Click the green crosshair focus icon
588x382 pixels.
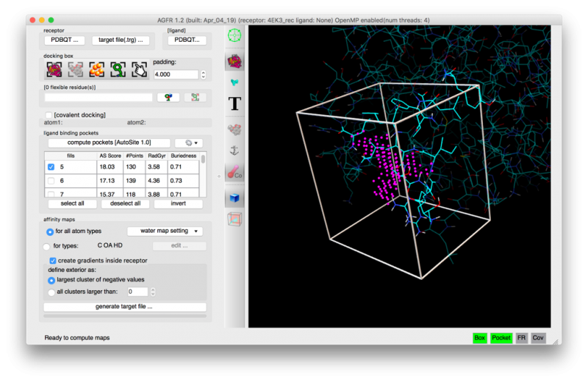click(235, 36)
